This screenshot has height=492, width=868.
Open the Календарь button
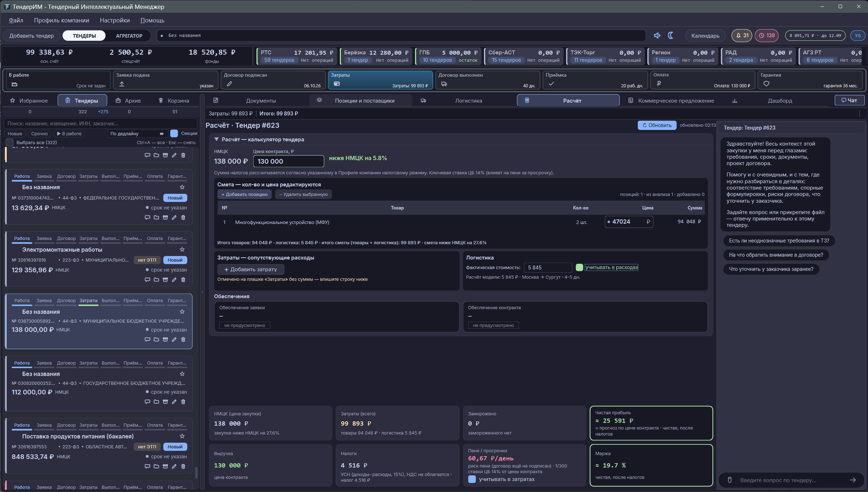pyautogui.click(x=705, y=35)
